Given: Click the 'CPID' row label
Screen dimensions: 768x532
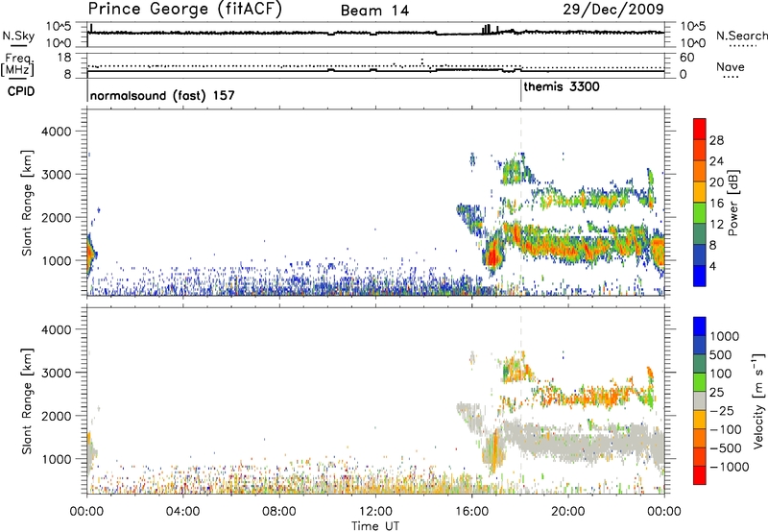Looking at the screenshot, I should point(21,91).
